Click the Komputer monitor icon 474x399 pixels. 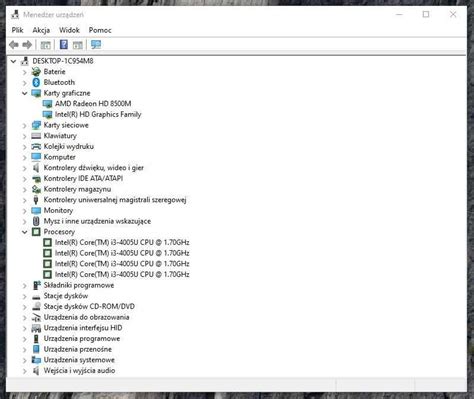[36, 157]
